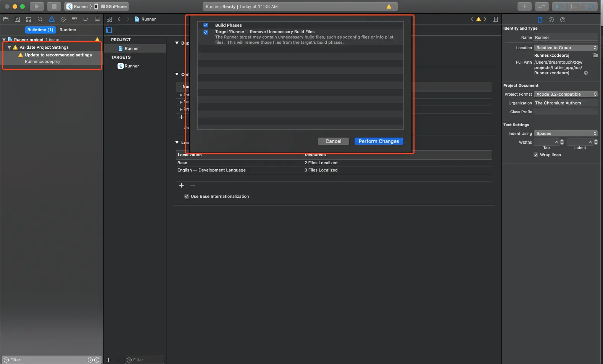Stop the running task using the stop button
Viewport: 603px width, 364px height.
click(x=54, y=6)
